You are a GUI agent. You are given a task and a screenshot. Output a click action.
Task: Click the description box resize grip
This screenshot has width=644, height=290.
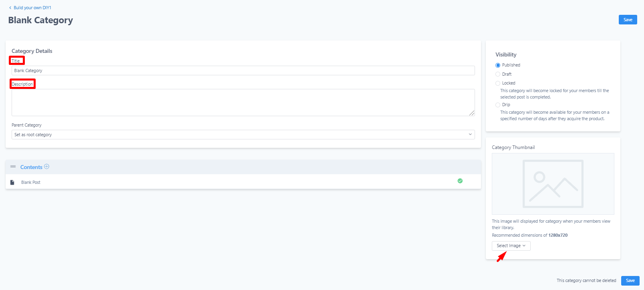(x=472, y=113)
